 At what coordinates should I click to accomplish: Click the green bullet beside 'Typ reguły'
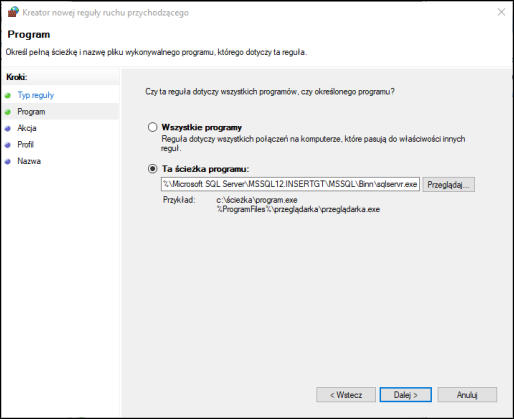click(8, 95)
